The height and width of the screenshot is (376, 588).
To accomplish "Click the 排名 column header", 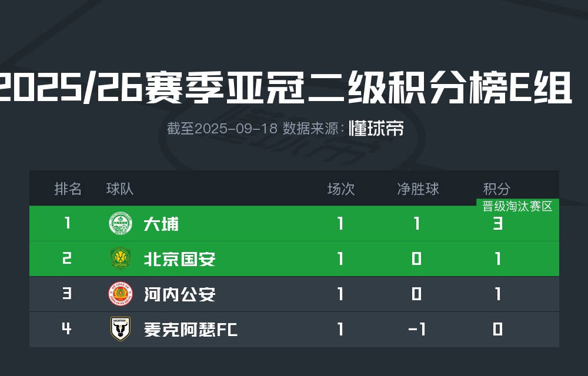I will (68, 189).
